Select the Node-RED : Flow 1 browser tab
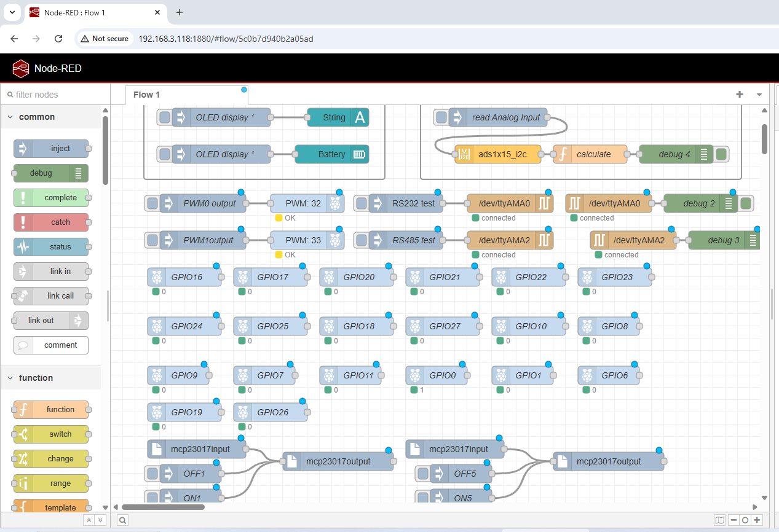 pyautogui.click(x=96, y=12)
